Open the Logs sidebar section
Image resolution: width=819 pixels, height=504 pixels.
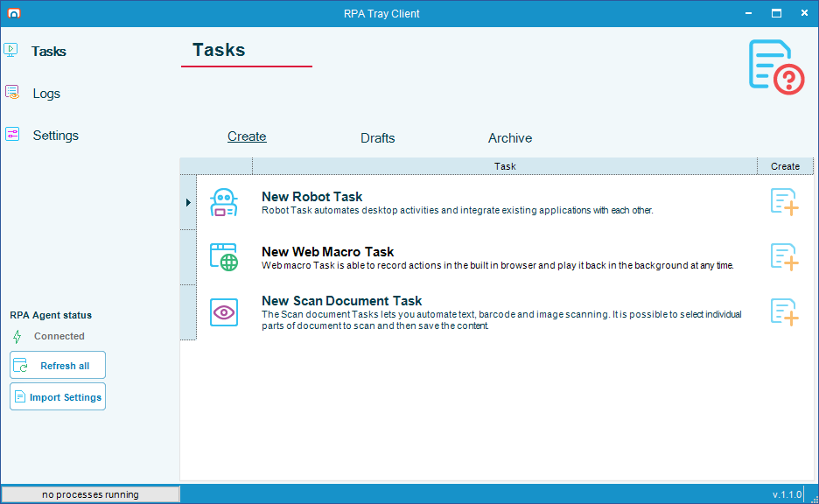click(46, 94)
